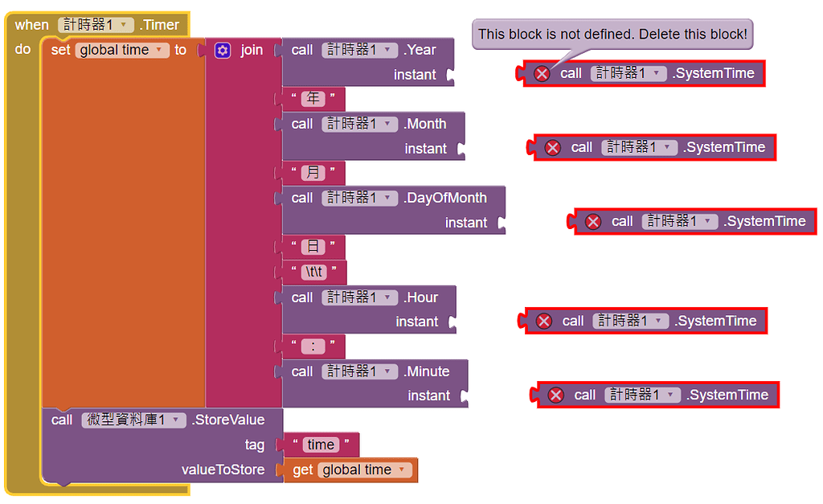This screenshot has height=504, width=823.
Task: Click the time tag string field
Action: 320,445
